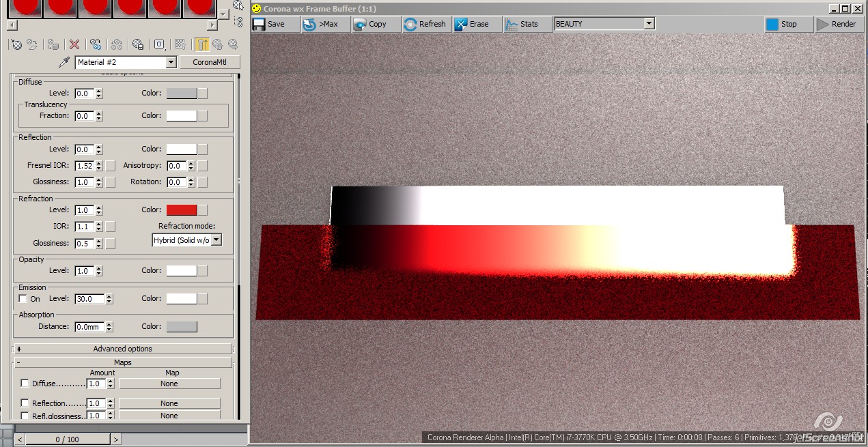
Task: Open the BEAUTY render element dropdown
Action: pos(649,24)
